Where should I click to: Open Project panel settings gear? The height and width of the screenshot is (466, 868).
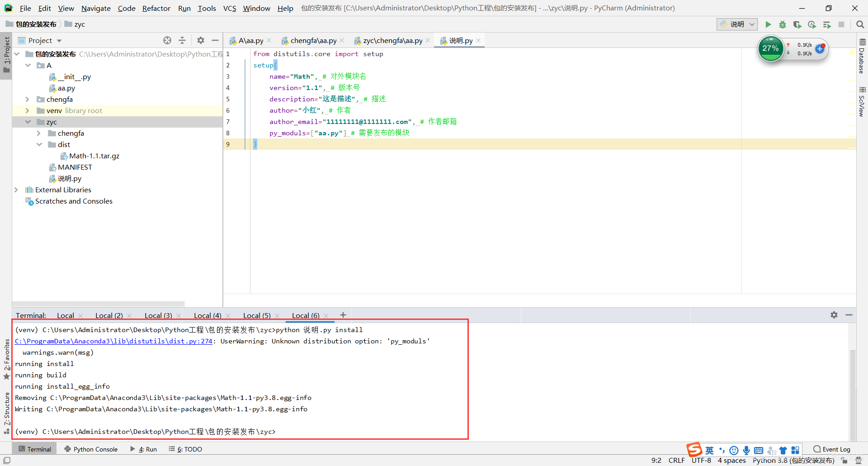pyautogui.click(x=201, y=40)
